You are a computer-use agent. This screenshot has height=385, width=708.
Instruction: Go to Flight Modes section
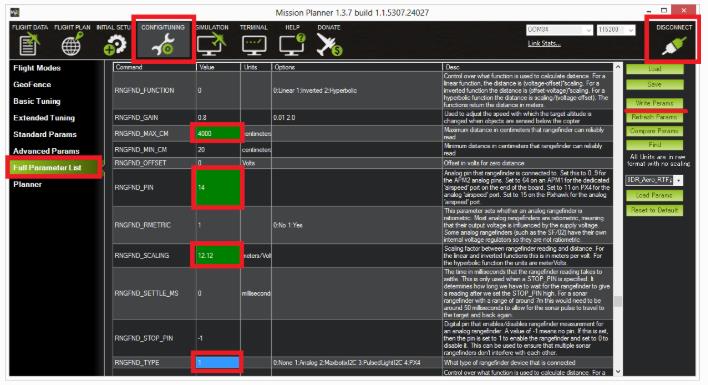tap(37, 68)
